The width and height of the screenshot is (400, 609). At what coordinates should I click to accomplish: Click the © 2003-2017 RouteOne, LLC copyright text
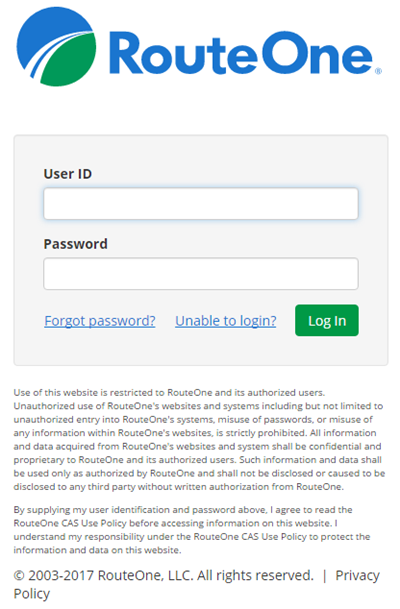click(103, 575)
